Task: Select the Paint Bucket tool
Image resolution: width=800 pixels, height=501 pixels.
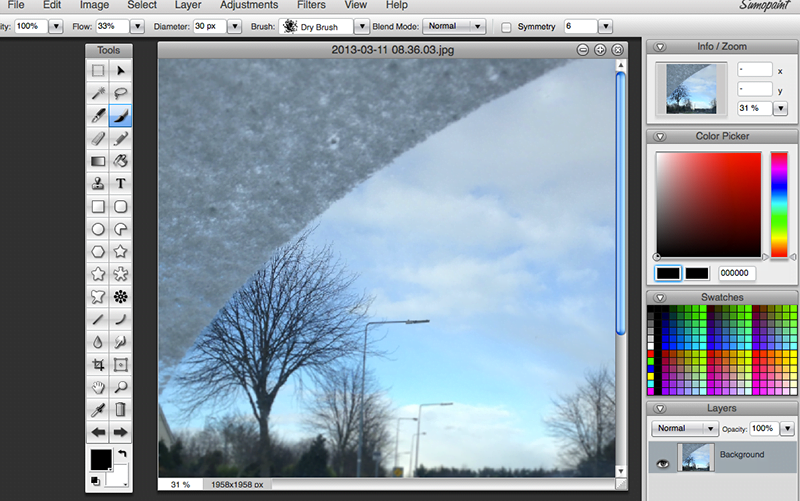Action: tap(120, 161)
